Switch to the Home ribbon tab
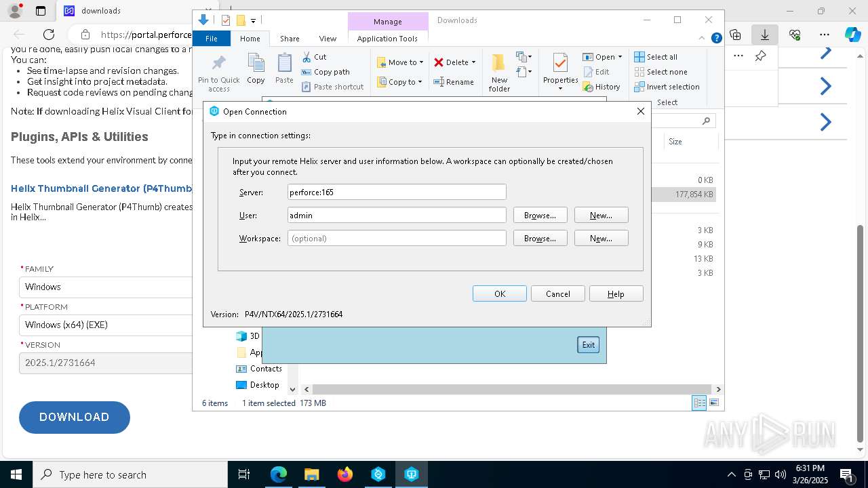Image resolution: width=868 pixels, height=488 pixels. (250, 39)
